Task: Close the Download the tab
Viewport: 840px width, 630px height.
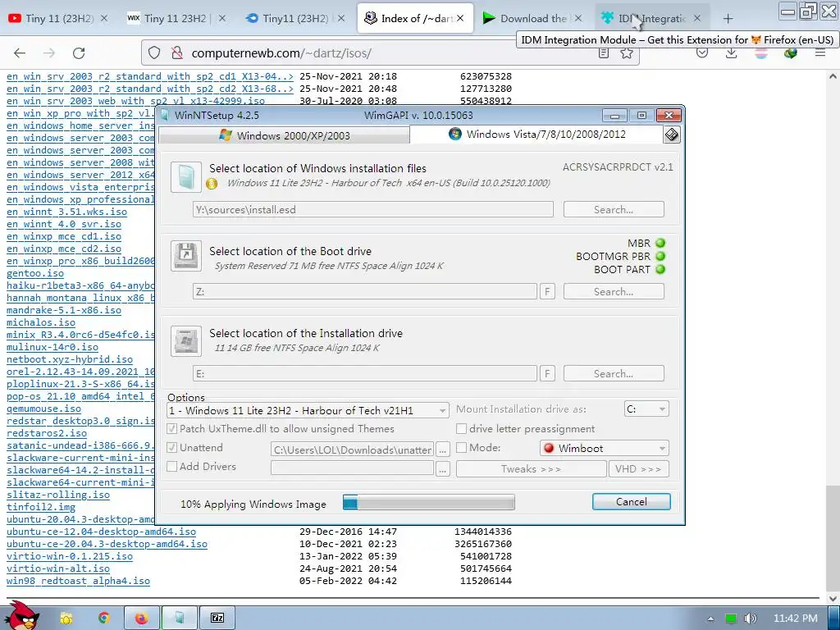Action: [x=578, y=18]
